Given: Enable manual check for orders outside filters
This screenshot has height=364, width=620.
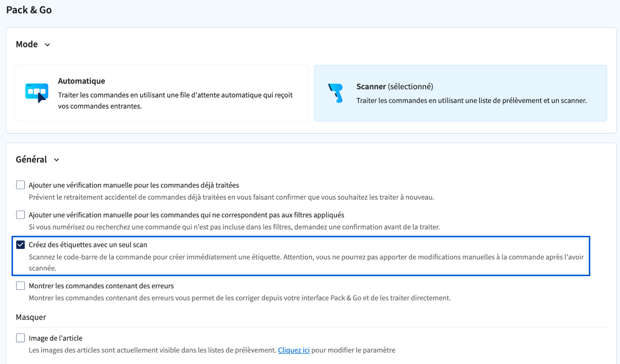Looking at the screenshot, I should [x=20, y=215].
